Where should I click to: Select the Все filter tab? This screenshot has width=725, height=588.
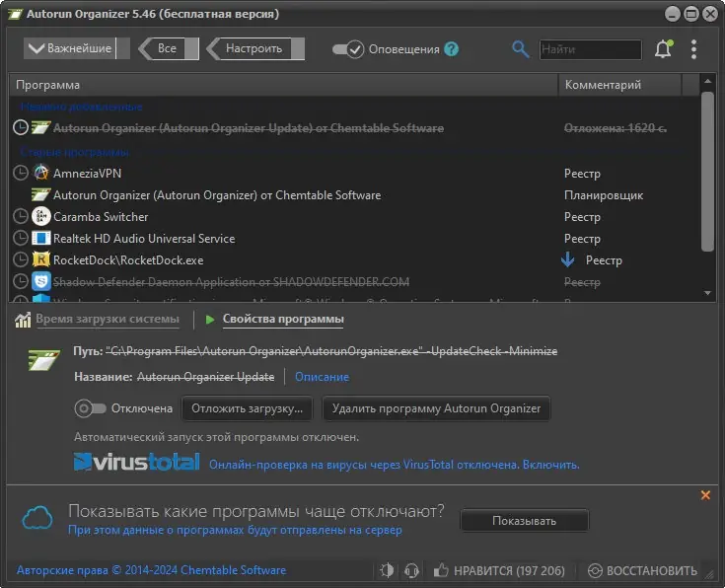169,48
